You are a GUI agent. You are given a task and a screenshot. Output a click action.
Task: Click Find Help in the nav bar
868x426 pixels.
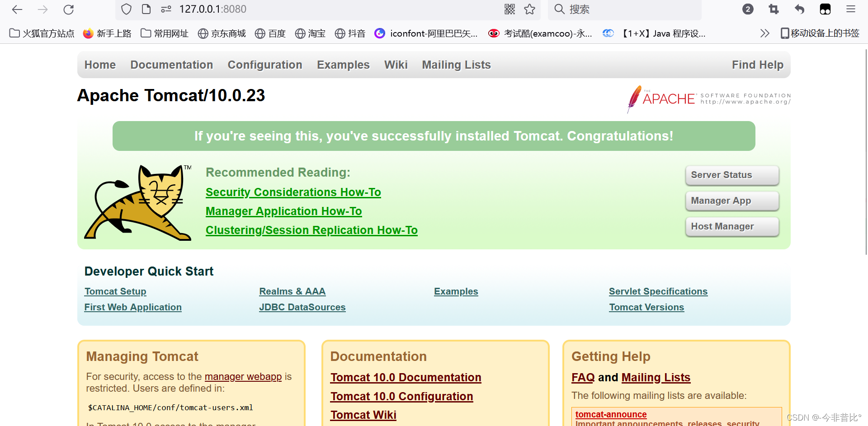(758, 65)
